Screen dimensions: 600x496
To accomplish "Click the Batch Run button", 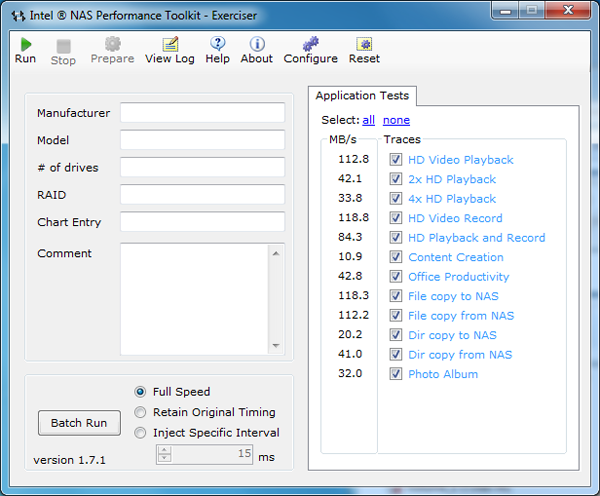I will tap(79, 423).
